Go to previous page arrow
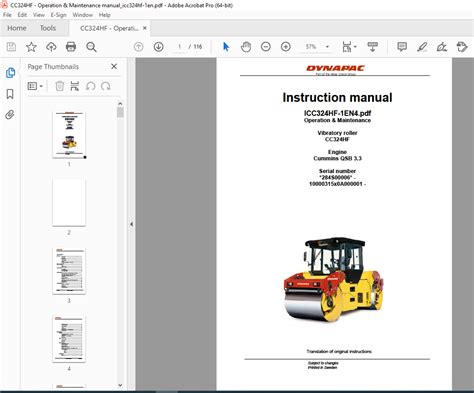This screenshot has width=474, height=393. (x=139, y=47)
